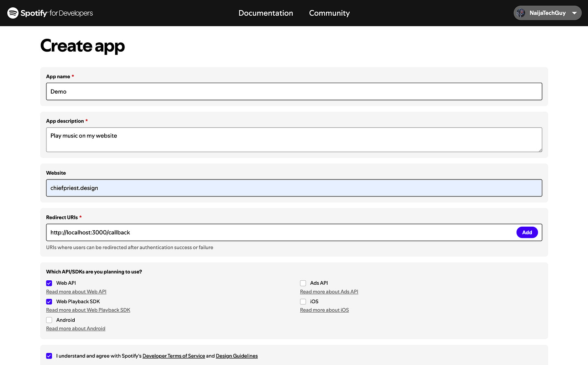
Task: Click the NaijaTechGuy username text
Action: (547, 13)
